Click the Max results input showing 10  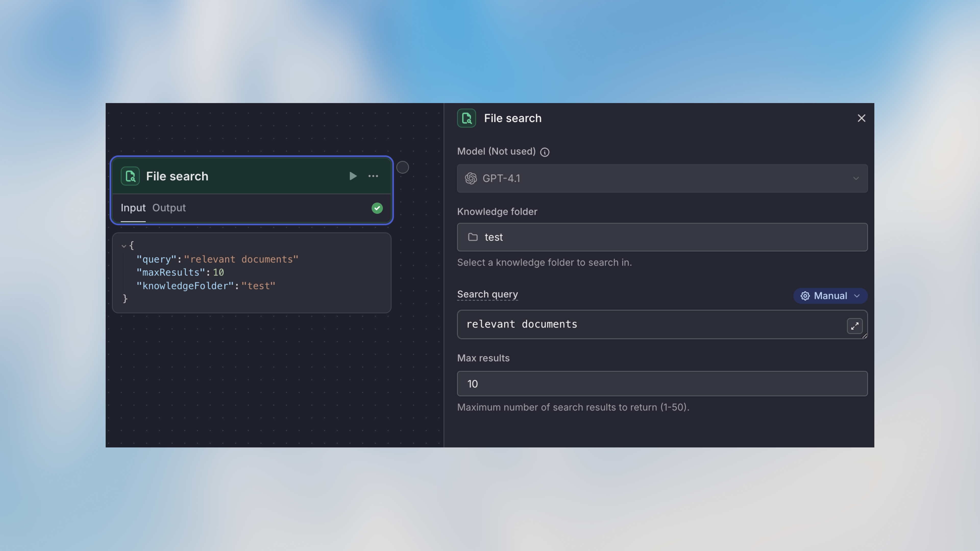coord(662,384)
